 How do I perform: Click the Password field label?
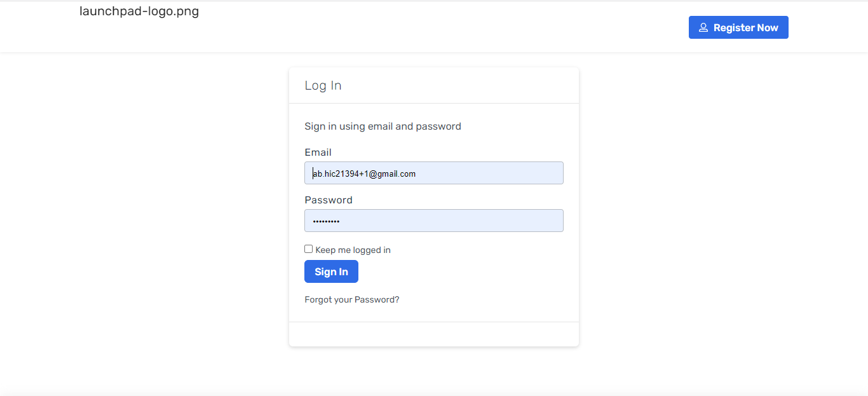329,200
